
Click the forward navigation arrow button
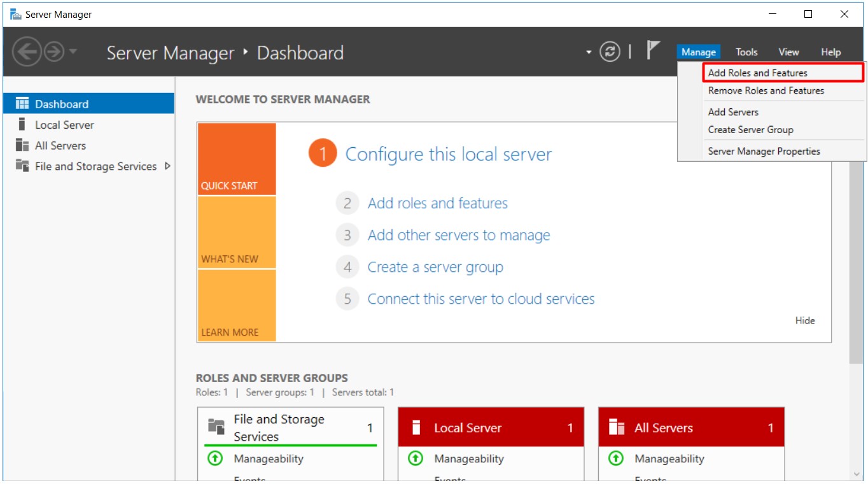click(54, 52)
